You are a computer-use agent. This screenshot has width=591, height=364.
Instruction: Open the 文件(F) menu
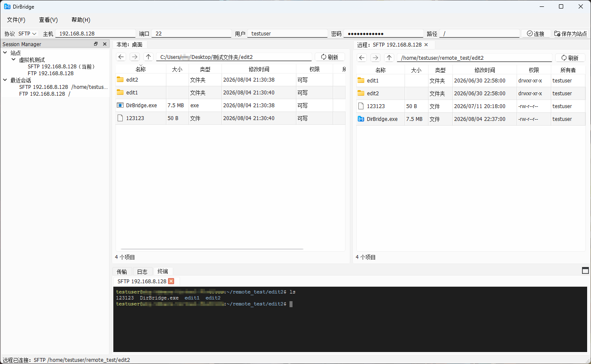pos(16,20)
